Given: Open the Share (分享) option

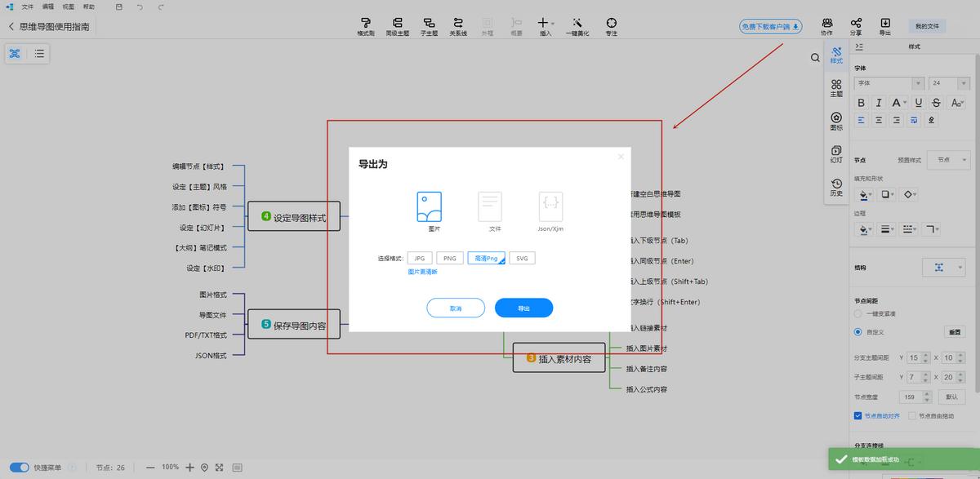Looking at the screenshot, I should coord(856,26).
